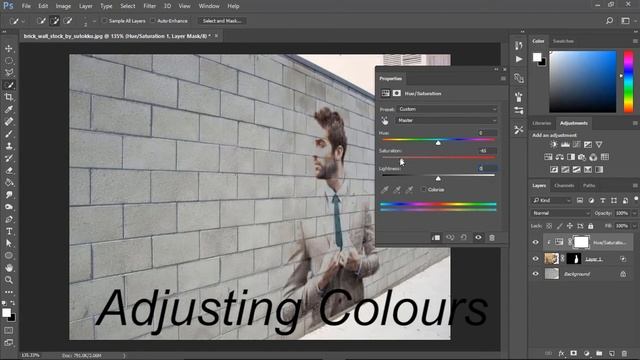Open the tool preset picker arrow
Image resolution: width=640 pixels, height=360 pixels.
pyautogui.click(x=23, y=21)
